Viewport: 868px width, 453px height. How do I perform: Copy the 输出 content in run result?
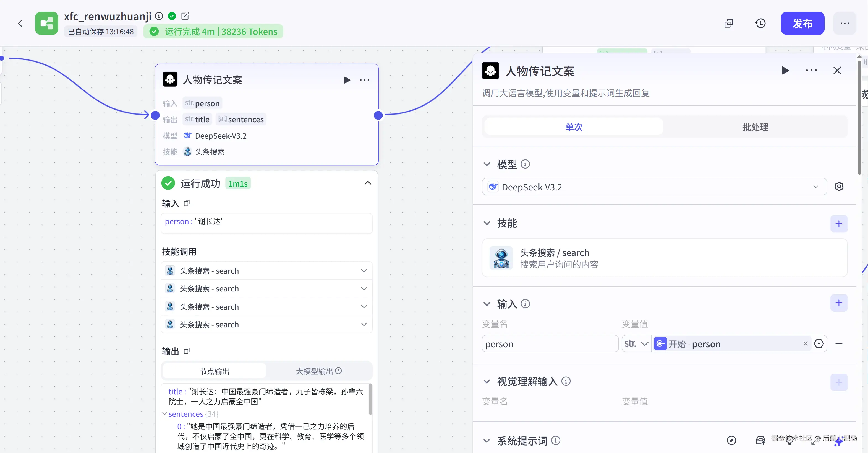187,351
